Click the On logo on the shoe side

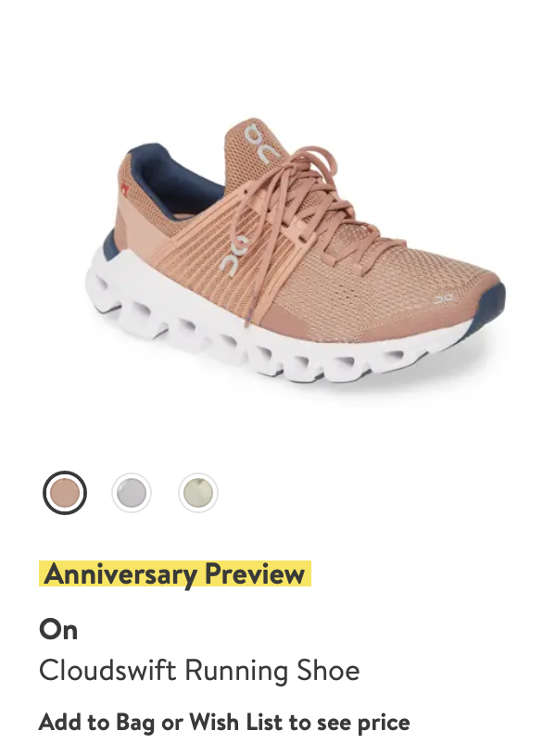tap(234, 254)
